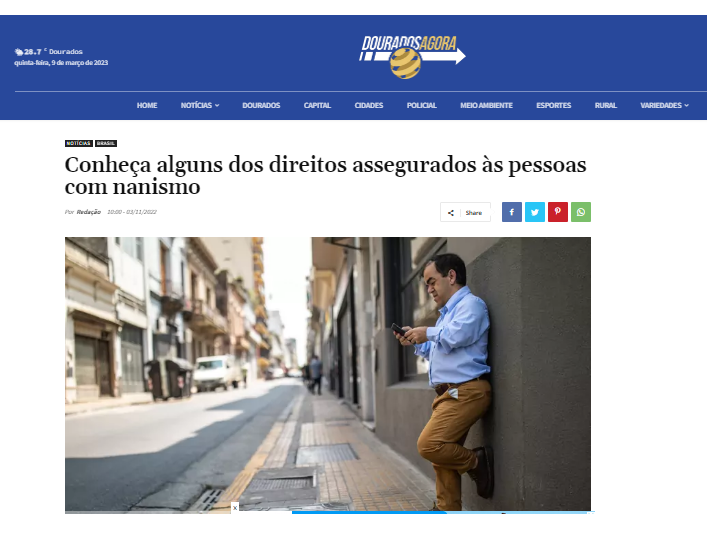Expand the Variedades dropdown menu
This screenshot has height=549, width=707.
click(x=664, y=105)
